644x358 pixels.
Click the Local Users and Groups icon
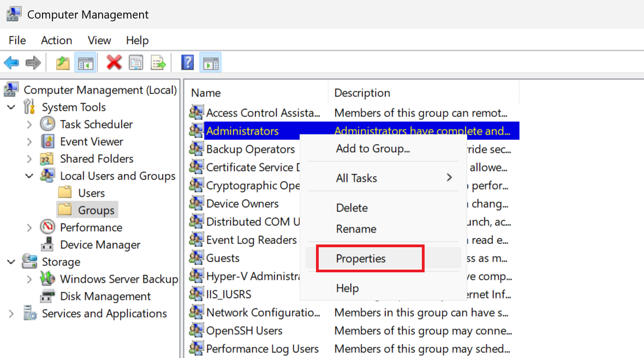pos(47,175)
